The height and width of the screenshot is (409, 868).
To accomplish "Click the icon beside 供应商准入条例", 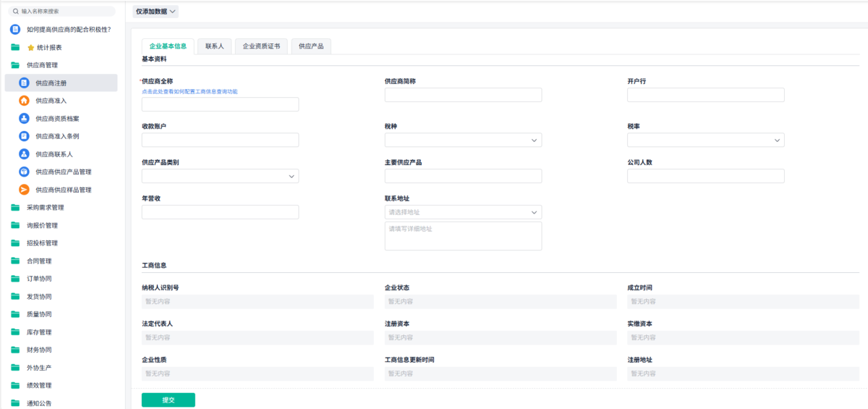I will click(x=24, y=136).
